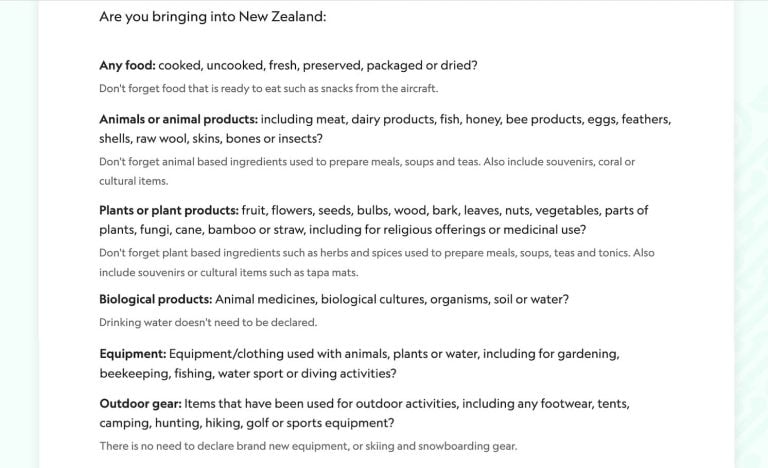Click the 'cooked, uncooked, fresh, preserved' food description
Image resolution: width=768 pixels, height=468 pixels.
click(x=318, y=66)
